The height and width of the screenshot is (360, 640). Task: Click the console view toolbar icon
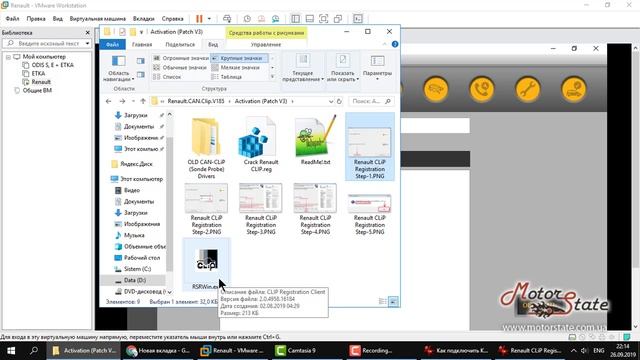(358, 19)
